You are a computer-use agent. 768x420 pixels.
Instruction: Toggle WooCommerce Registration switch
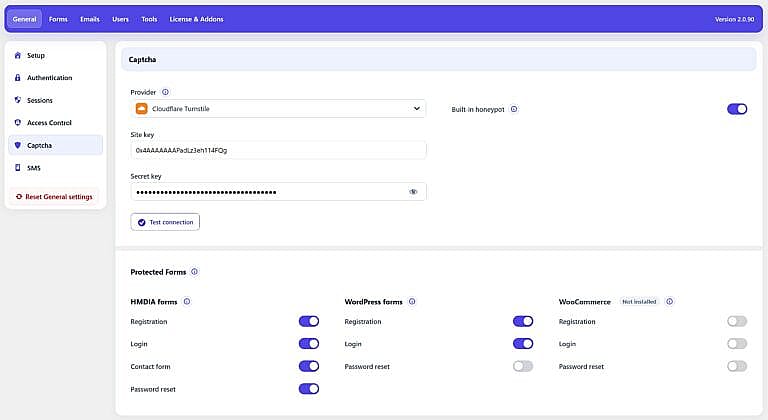click(x=737, y=321)
